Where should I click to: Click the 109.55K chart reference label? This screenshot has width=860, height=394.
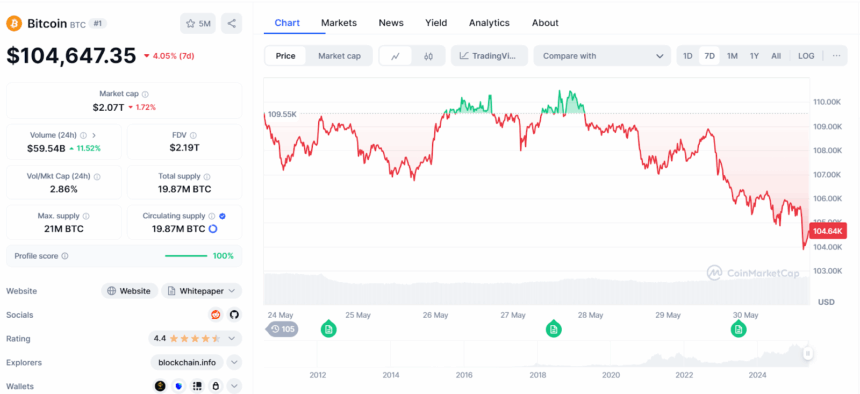(x=283, y=114)
